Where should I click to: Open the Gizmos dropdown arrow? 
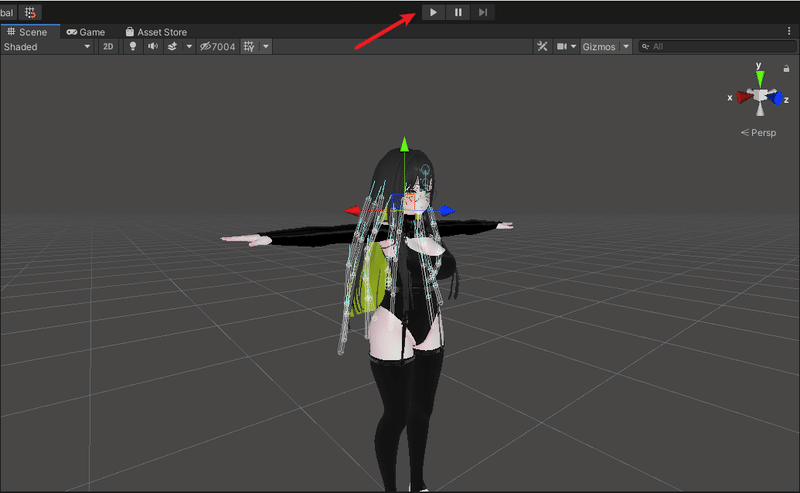tap(626, 46)
